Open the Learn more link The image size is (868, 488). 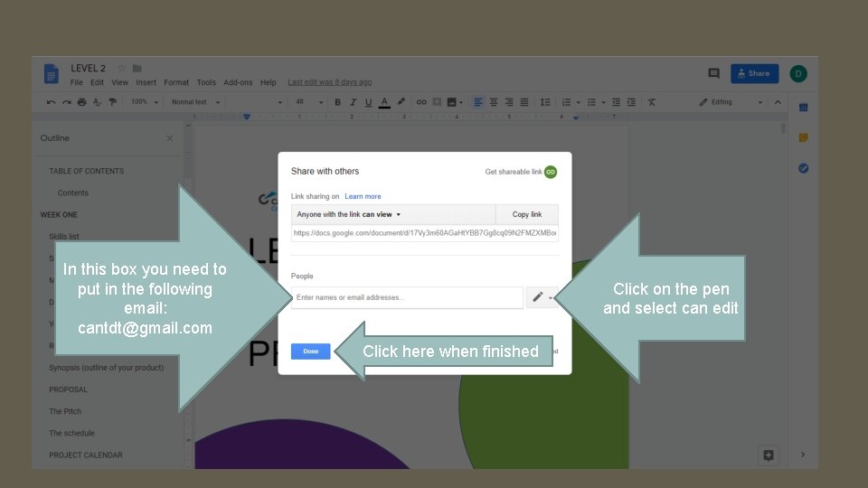(x=363, y=196)
